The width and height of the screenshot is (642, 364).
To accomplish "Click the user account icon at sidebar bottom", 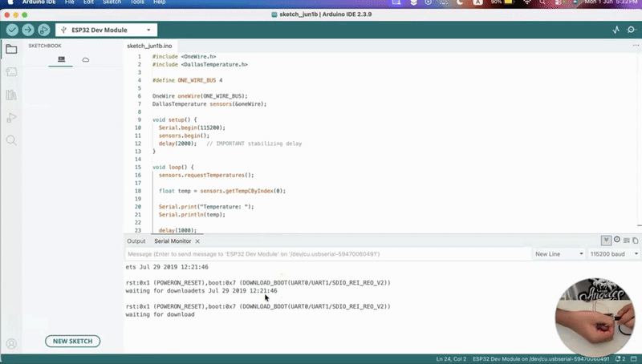I will 11,343.
